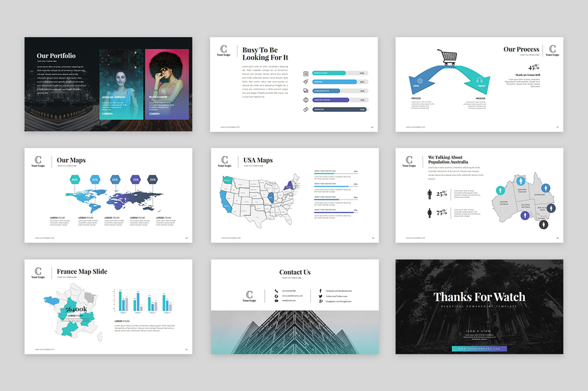
Task: Click the dark Marketing 95% progress bar
Action: point(340,109)
